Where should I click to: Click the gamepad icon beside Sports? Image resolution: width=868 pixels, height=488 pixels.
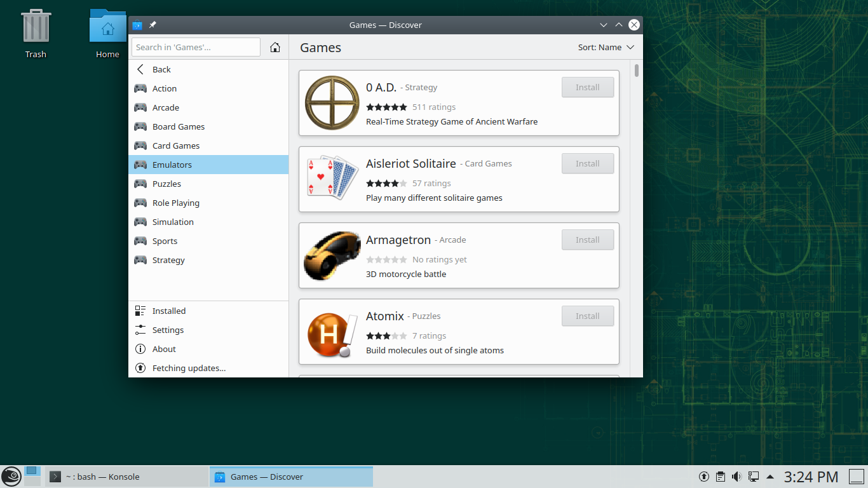click(x=140, y=241)
